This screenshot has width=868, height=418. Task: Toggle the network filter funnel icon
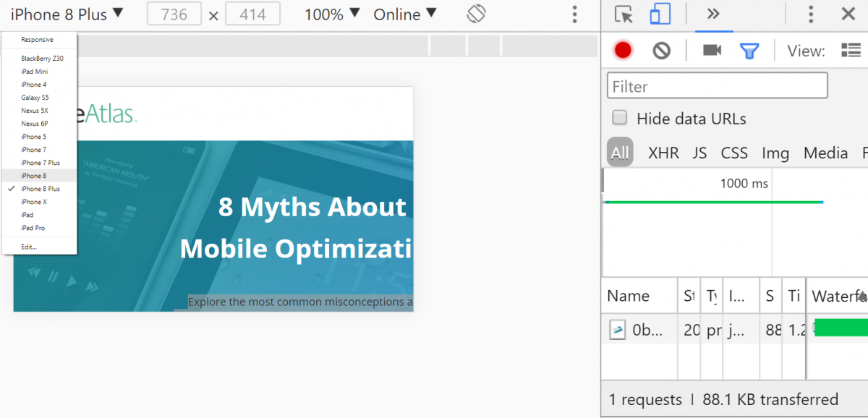click(749, 51)
